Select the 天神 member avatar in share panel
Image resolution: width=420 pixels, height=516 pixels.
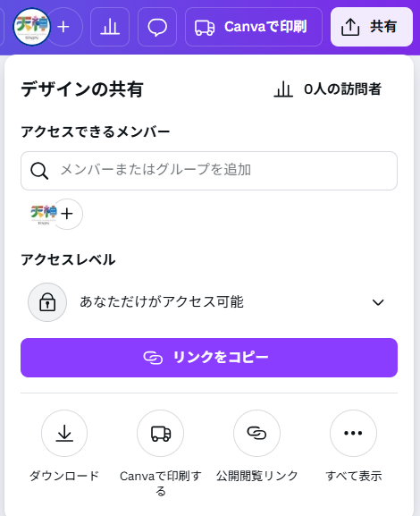pos(43,214)
